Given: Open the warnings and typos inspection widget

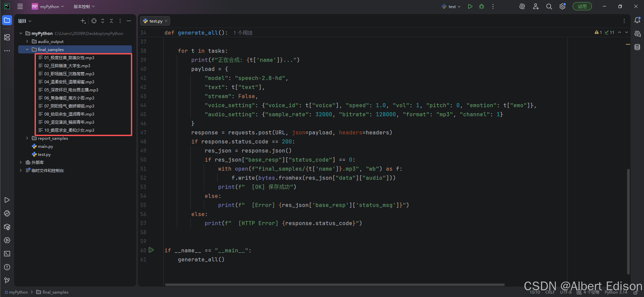Looking at the screenshot, I should (x=604, y=32).
